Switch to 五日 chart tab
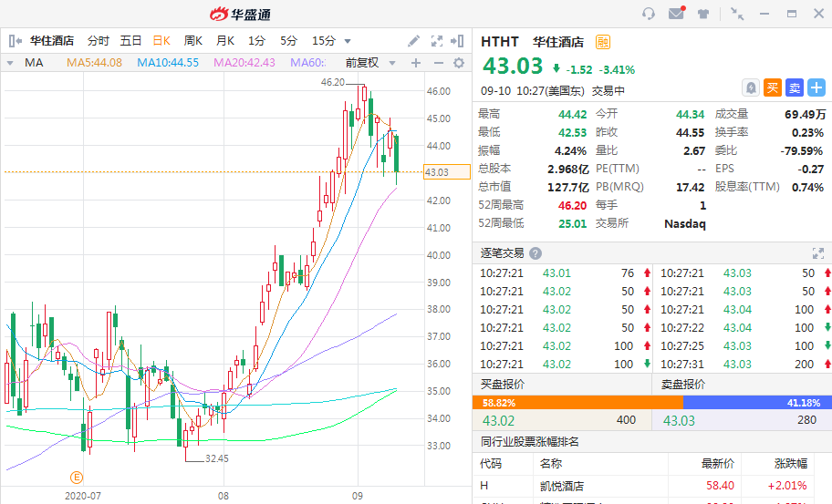 pos(130,41)
